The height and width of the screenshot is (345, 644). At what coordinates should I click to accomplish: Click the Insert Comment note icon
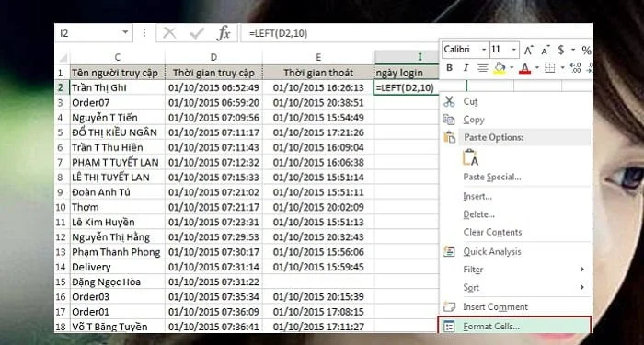450,306
